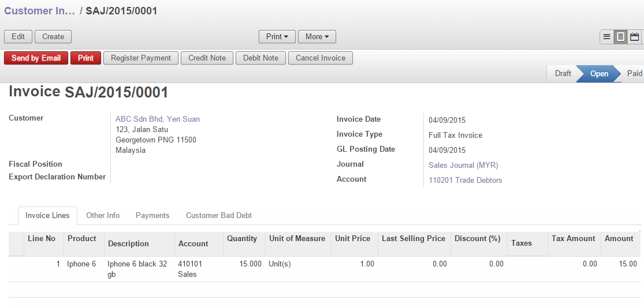This screenshot has width=644, height=308.
Task: Click the Create button
Action: 53,37
